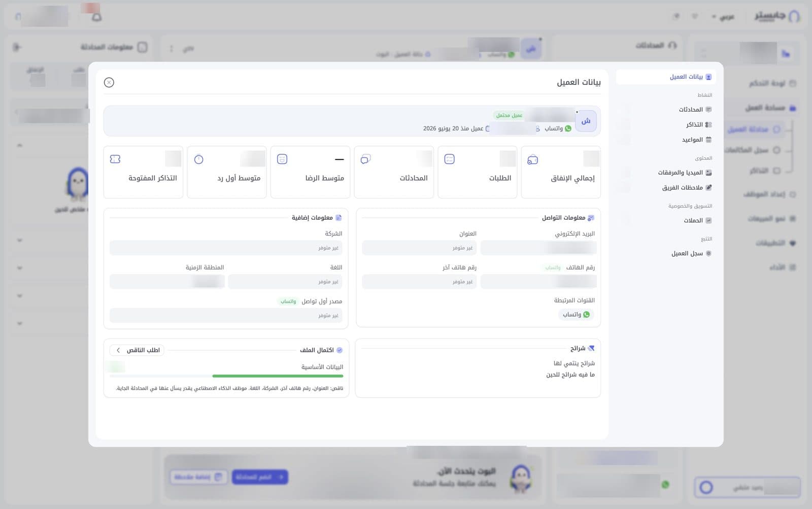Click the ticket icon on التذاكر المفتوحة card
The height and width of the screenshot is (509, 812).
[115, 159]
